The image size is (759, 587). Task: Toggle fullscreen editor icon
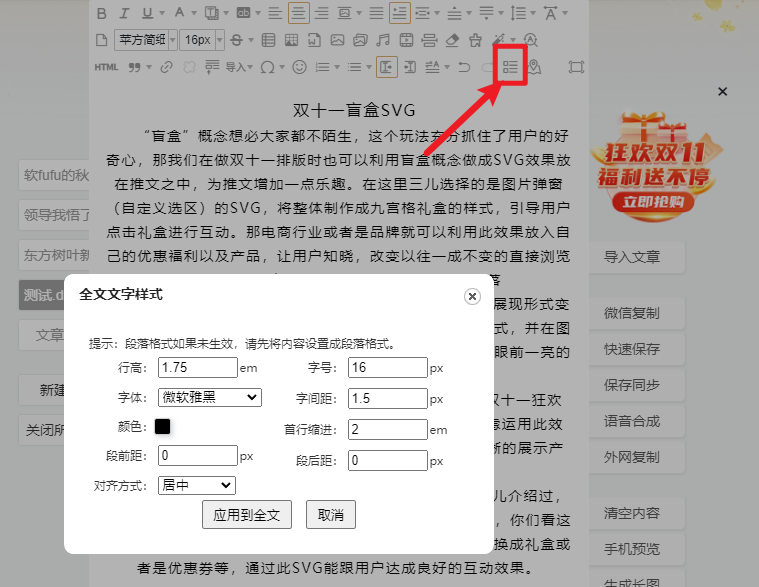click(576, 67)
